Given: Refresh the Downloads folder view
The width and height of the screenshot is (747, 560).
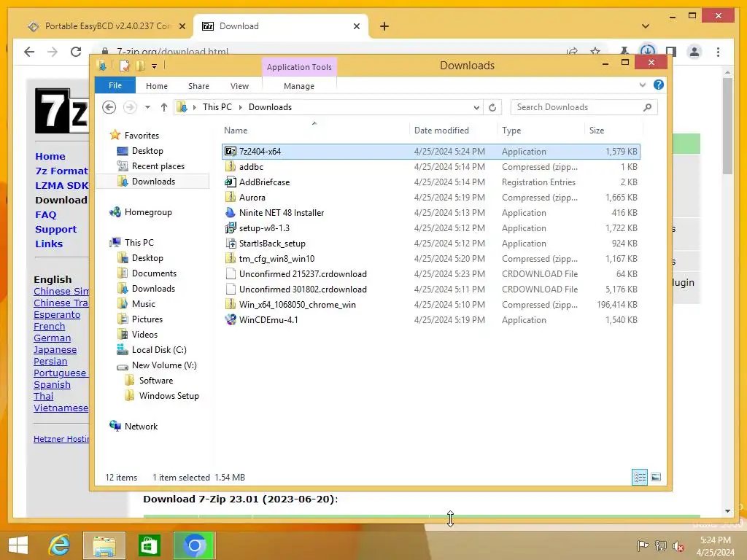Looking at the screenshot, I should coord(492,107).
